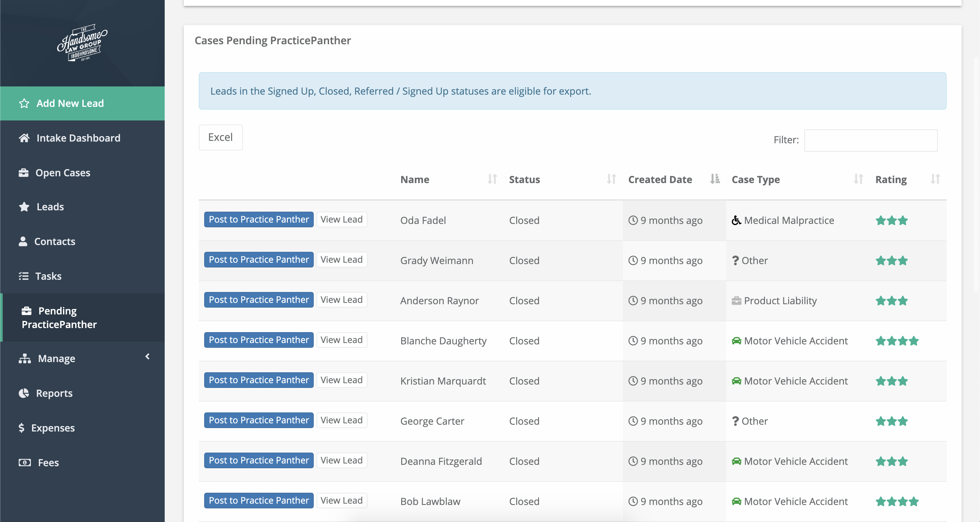This screenshot has width=980, height=522.
Task: Click question mark icon in George Carter row
Action: coord(735,421)
